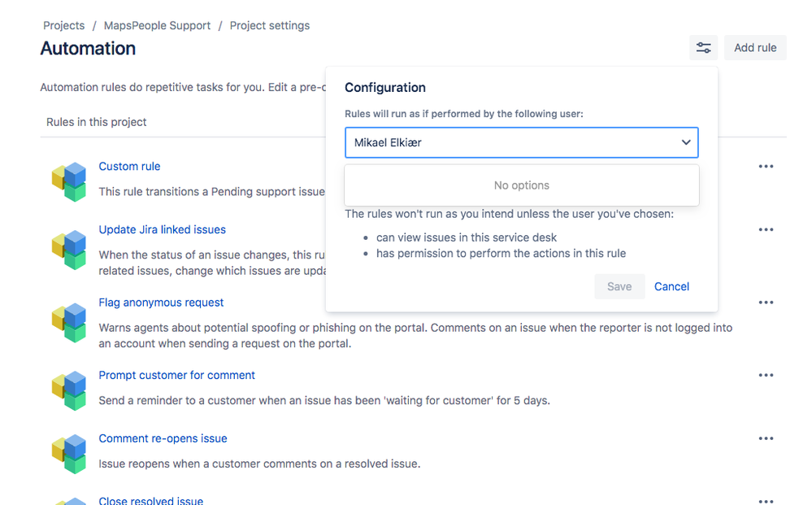Open more options for Update Jira linked issues
This screenshot has height=505, width=812.
(766, 229)
